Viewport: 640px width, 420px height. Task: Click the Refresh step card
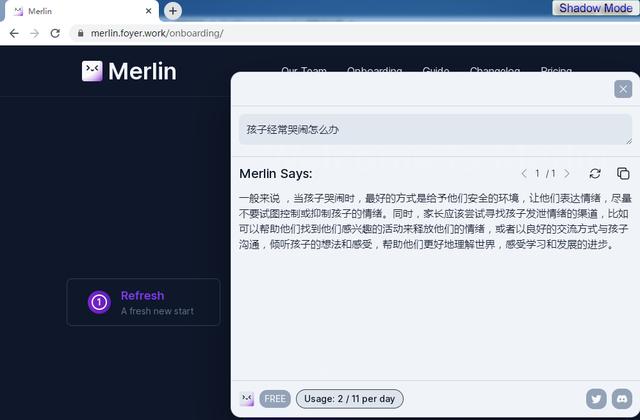143,302
